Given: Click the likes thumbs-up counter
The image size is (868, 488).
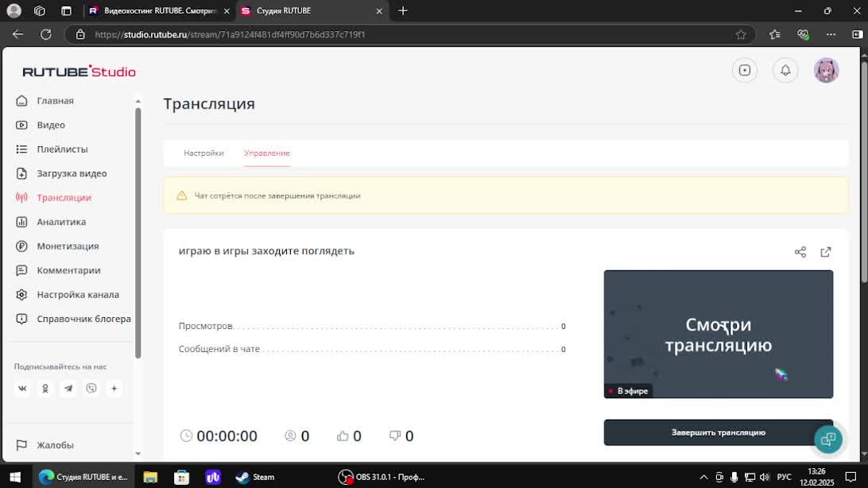Looking at the screenshot, I should coord(349,436).
